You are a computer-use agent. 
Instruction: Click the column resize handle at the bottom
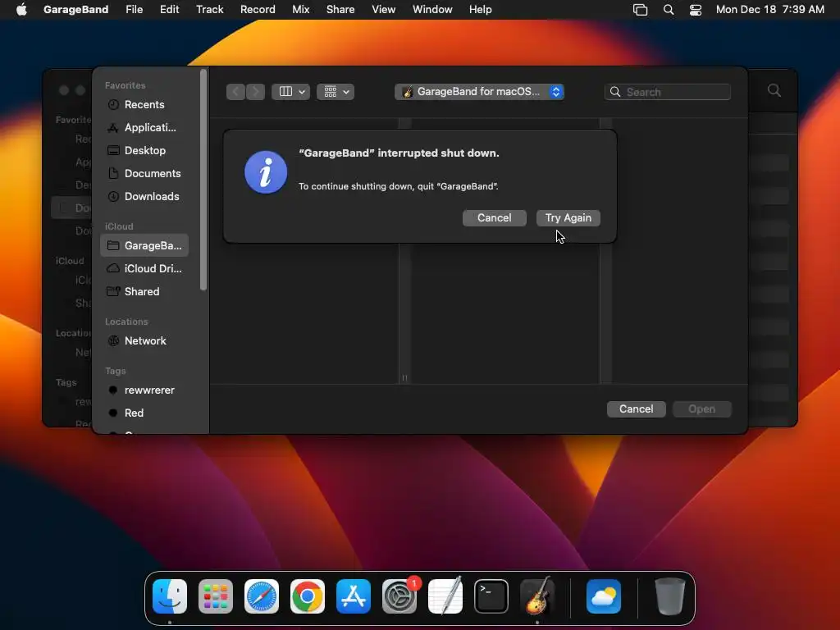[404, 377]
